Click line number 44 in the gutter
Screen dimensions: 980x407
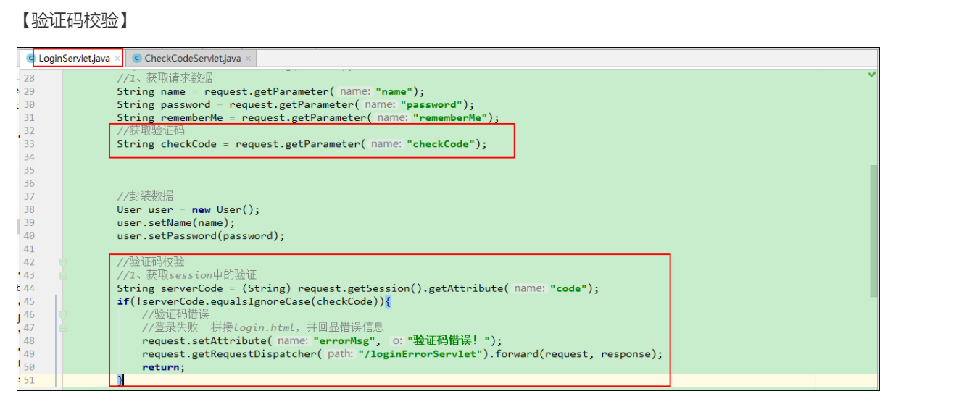click(x=29, y=288)
